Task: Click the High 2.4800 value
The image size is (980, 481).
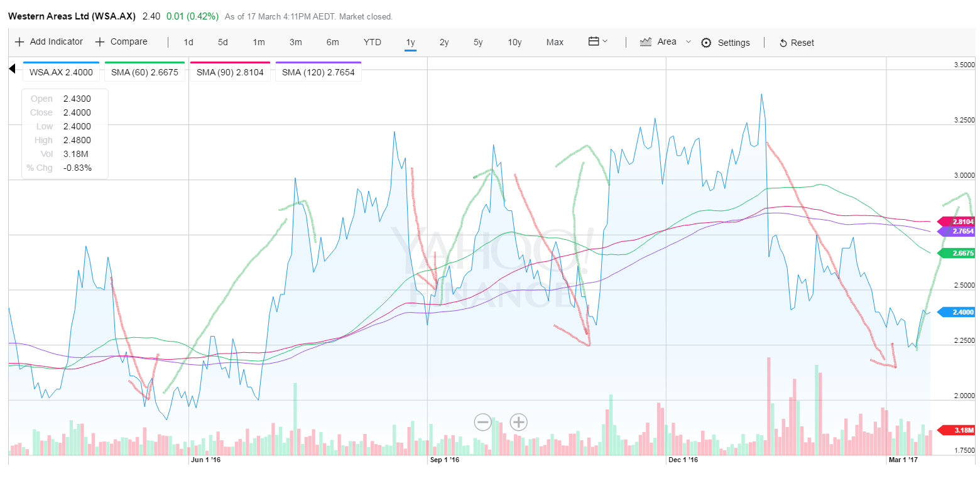Action: coord(77,141)
